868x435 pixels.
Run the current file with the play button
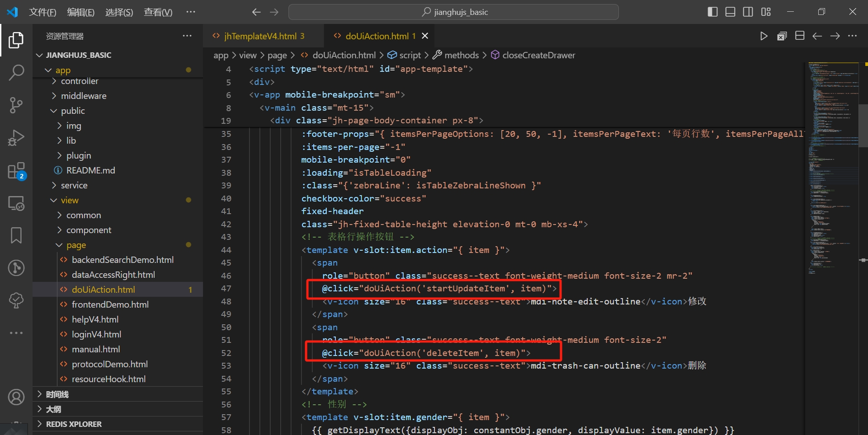click(764, 36)
